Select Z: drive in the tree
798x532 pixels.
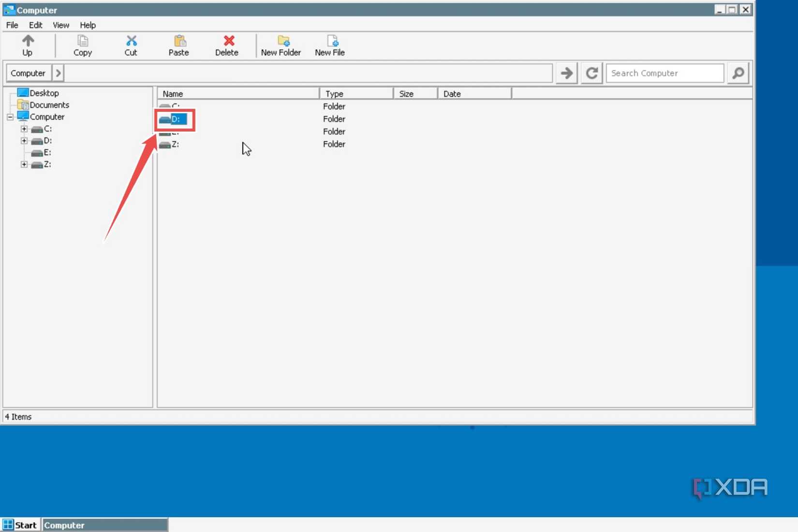pyautogui.click(x=47, y=164)
